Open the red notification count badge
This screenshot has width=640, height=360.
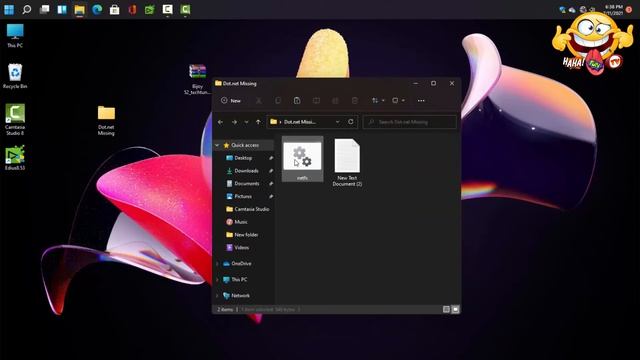tap(629, 10)
